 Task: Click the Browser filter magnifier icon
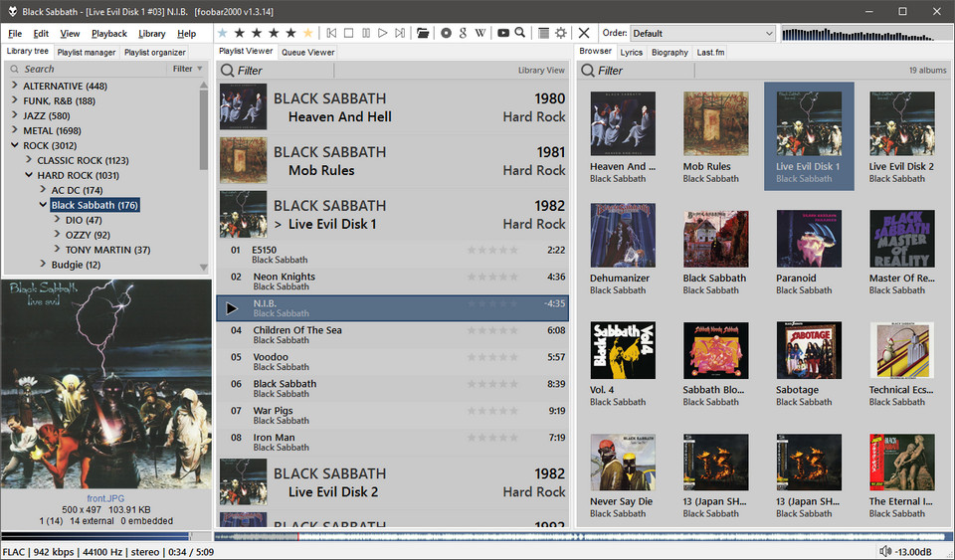pos(588,71)
